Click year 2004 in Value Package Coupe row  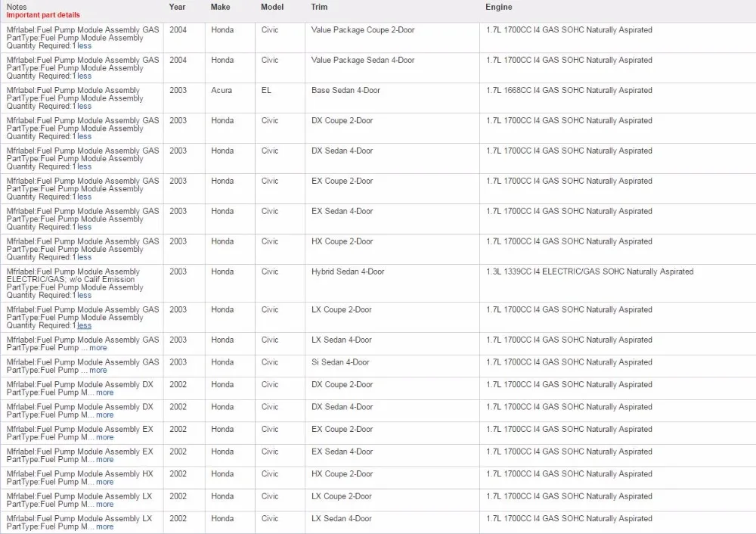point(178,30)
